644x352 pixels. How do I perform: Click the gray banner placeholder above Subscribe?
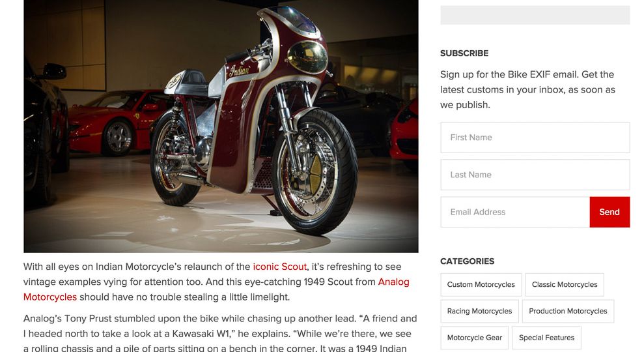(x=535, y=15)
